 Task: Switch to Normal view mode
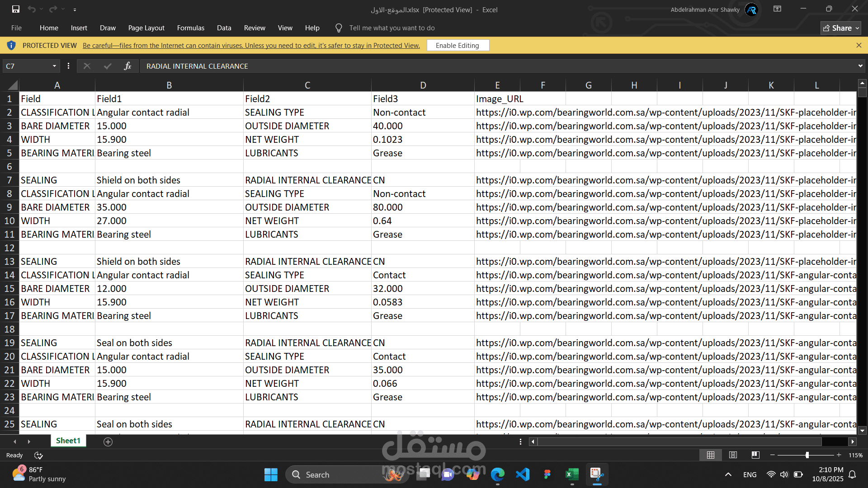click(711, 455)
